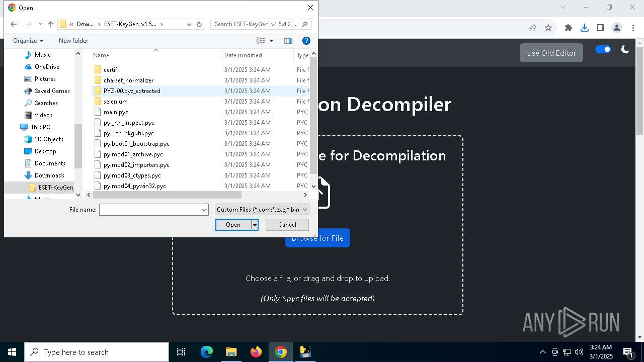
Task: Click the taskbar search box
Action: click(97, 352)
